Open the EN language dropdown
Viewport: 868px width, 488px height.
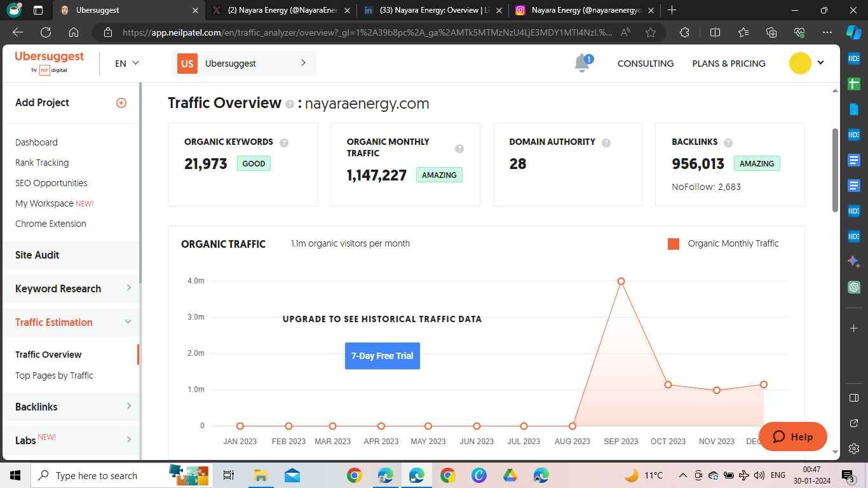(126, 63)
